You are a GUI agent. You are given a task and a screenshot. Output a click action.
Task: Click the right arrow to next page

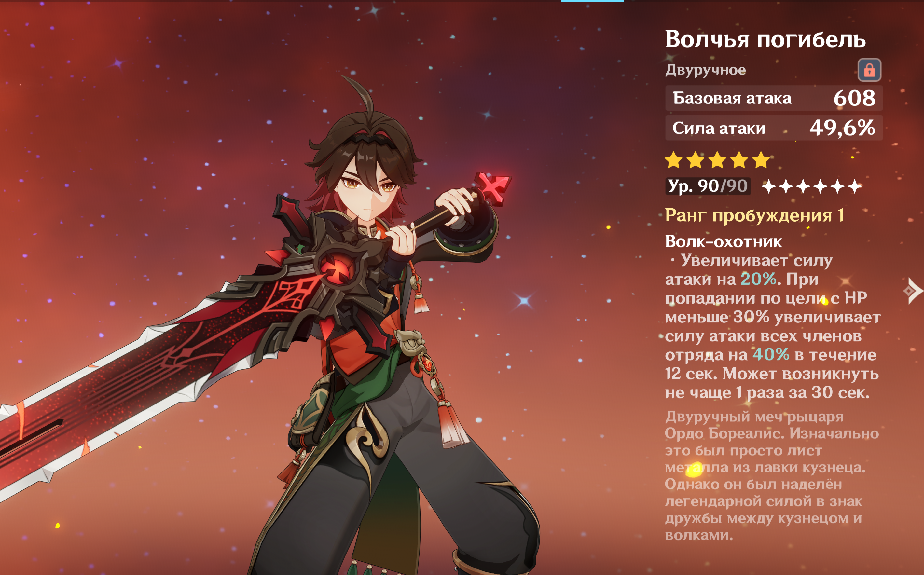[913, 291]
